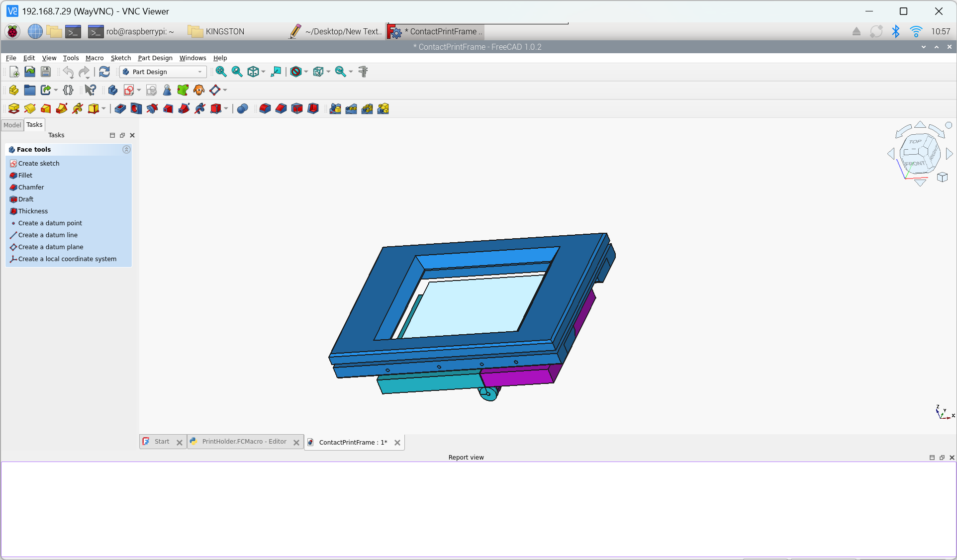Click the Thickness icon in the top toolbar
This screenshot has width=957, height=560.
tap(313, 108)
